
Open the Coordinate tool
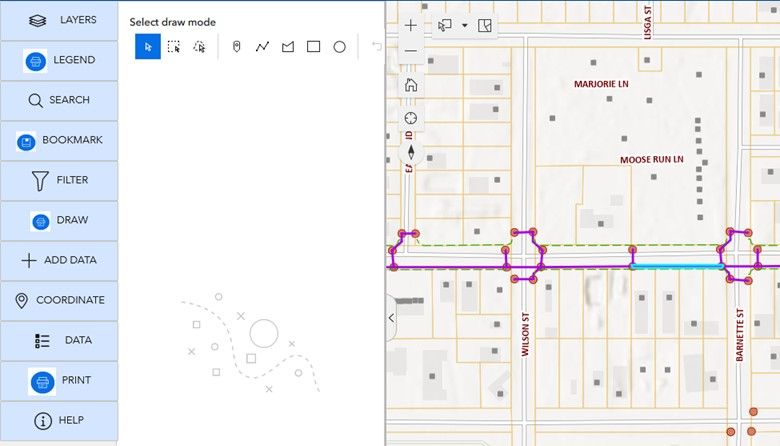point(59,300)
